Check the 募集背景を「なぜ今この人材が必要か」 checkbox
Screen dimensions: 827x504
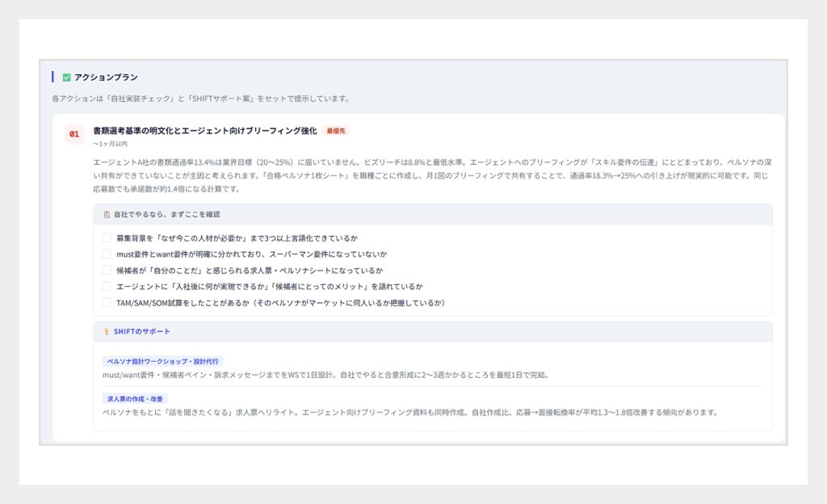107,237
